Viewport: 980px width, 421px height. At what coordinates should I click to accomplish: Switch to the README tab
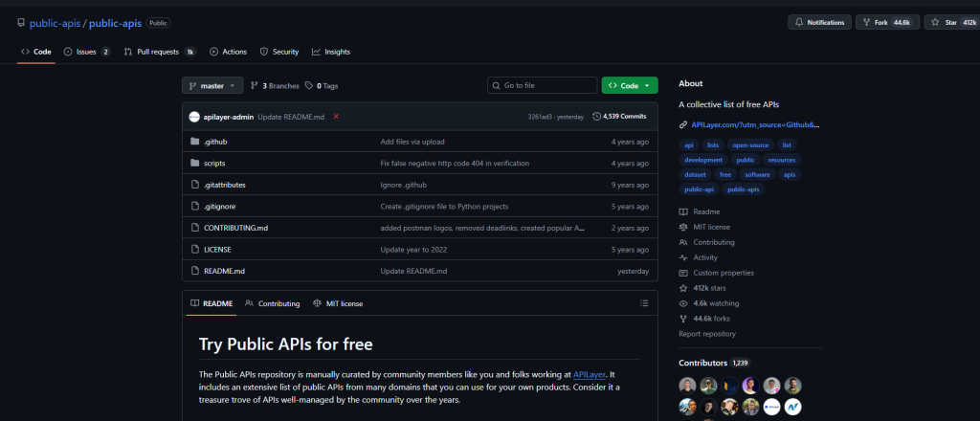pos(212,303)
